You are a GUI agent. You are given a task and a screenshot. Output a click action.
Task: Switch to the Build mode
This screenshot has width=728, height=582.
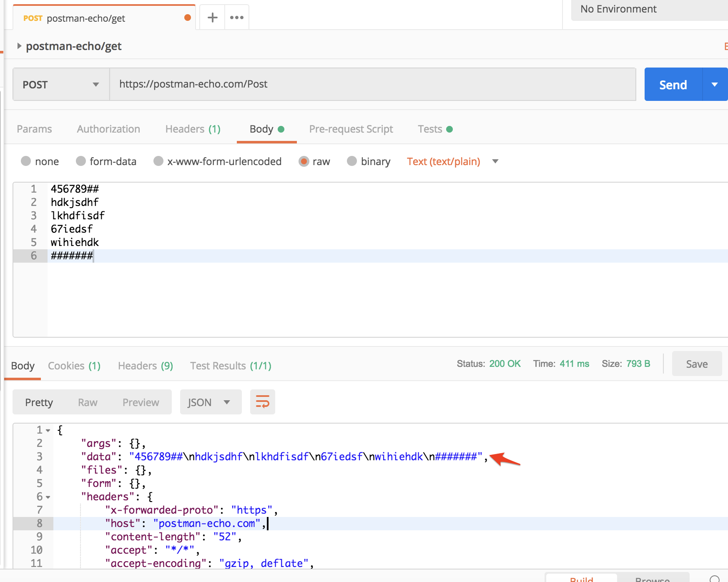pos(581,579)
